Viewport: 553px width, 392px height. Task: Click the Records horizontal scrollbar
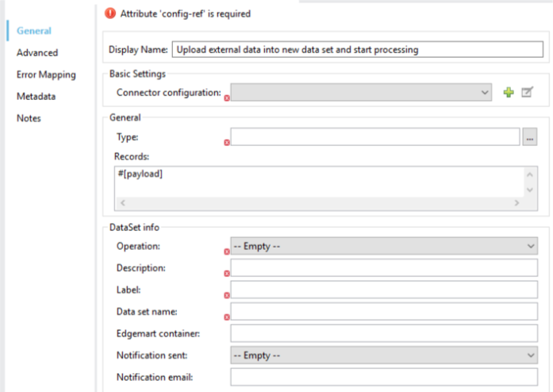click(317, 203)
